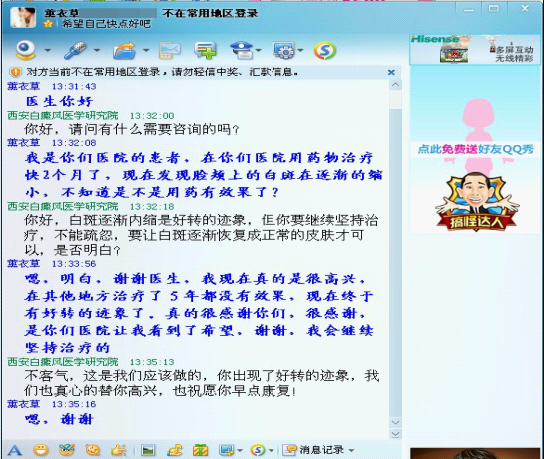This screenshot has height=459, width=544.
Task: Click the 搞怪达人 cartoon badge image
Action: [477, 202]
